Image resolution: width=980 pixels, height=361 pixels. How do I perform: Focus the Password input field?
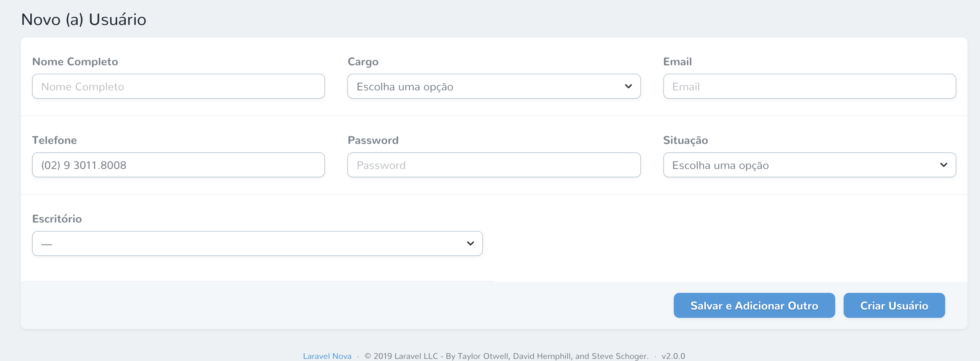[494, 165]
